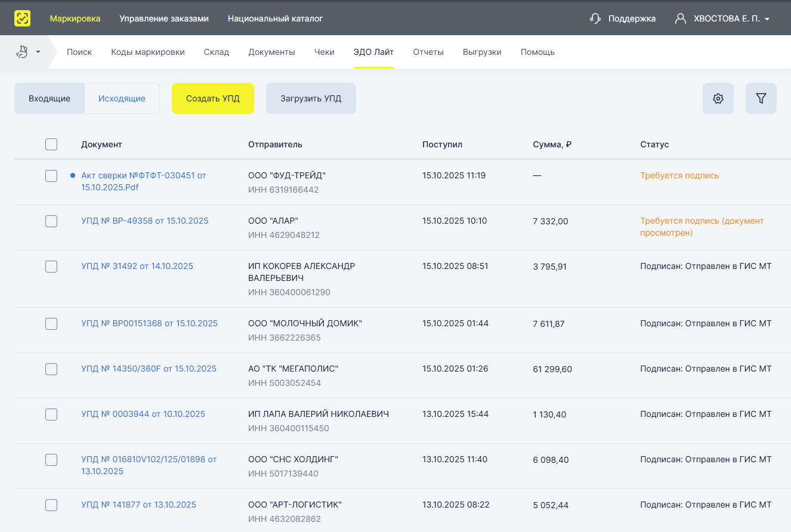Open table settings gear button
The image size is (791, 532).
coord(718,98)
